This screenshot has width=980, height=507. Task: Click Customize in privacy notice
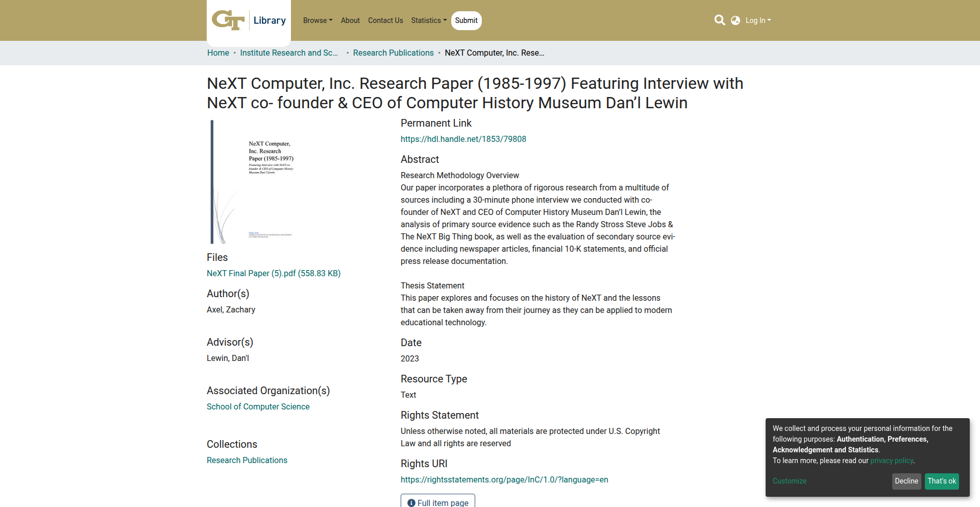click(789, 481)
